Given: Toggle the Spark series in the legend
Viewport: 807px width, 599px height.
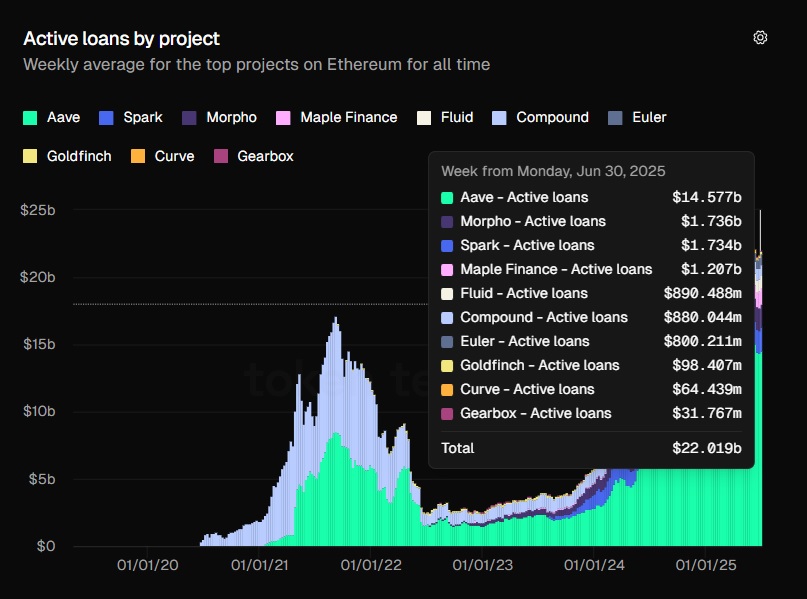Looking at the screenshot, I should point(131,117).
